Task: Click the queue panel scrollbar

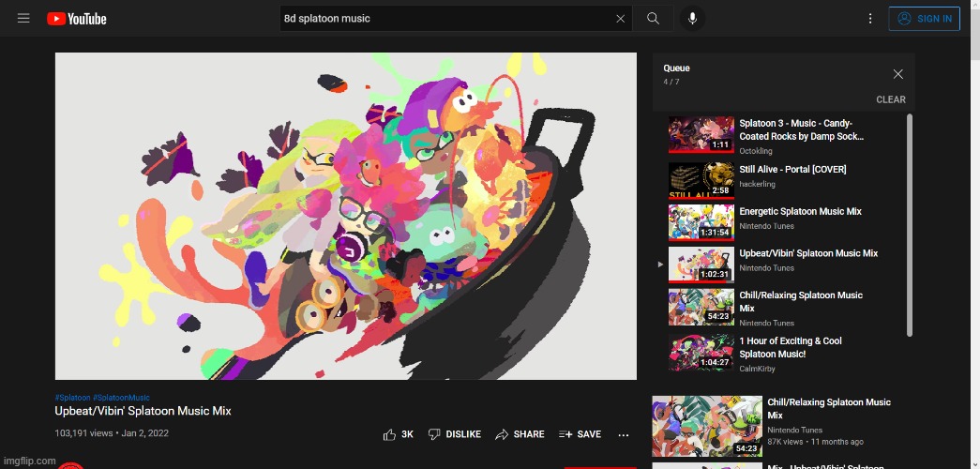Action: [910, 225]
